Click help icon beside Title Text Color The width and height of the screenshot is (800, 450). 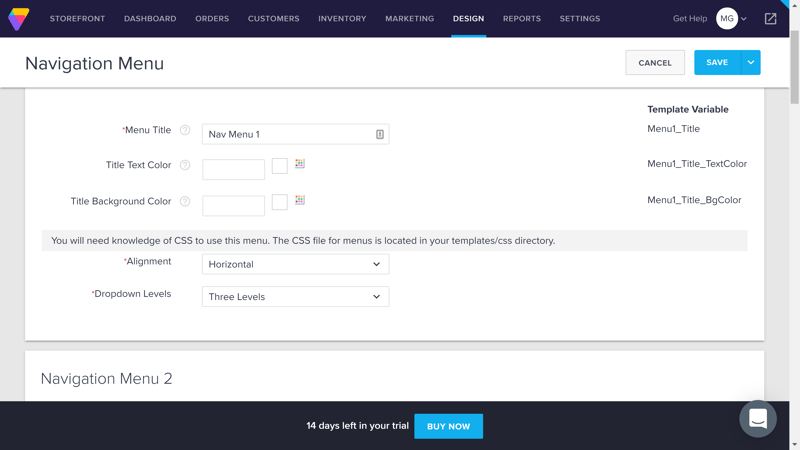pos(185,165)
